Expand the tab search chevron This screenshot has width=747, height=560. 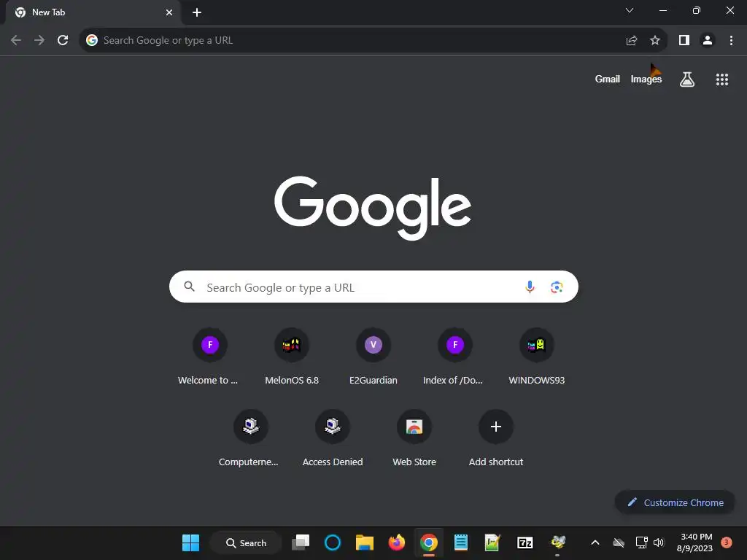[x=630, y=10]
